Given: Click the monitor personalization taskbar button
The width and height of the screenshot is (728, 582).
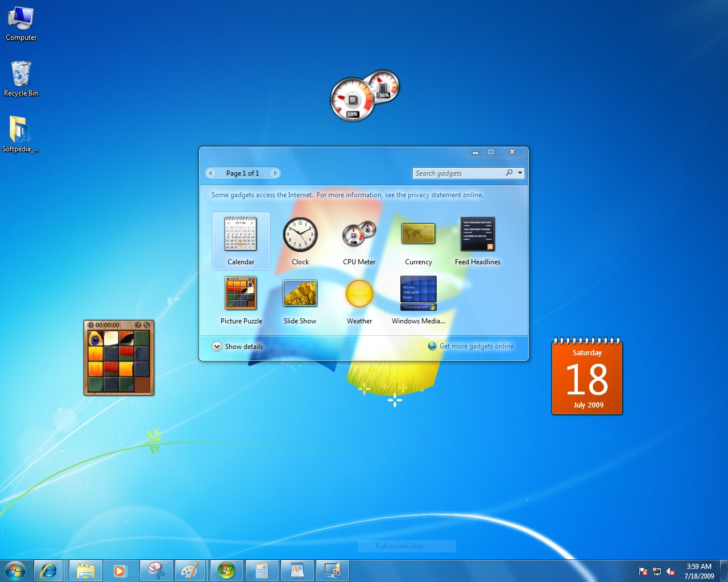Looking at the screenshot, I should click(x=332, y=571).
